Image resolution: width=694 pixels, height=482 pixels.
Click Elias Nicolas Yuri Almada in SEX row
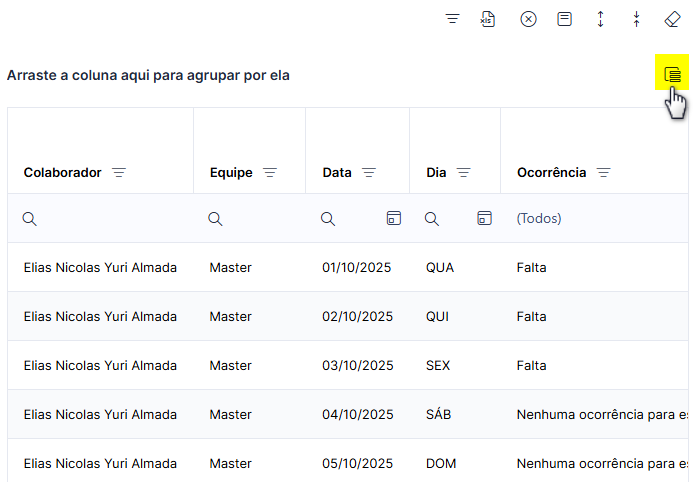(100, 366)
